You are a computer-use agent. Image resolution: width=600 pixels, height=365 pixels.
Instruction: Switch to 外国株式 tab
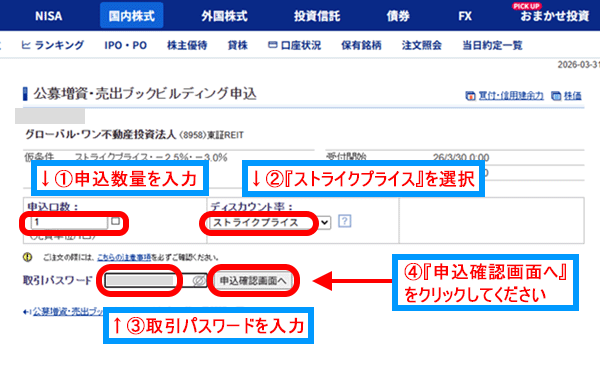(224, 16)
